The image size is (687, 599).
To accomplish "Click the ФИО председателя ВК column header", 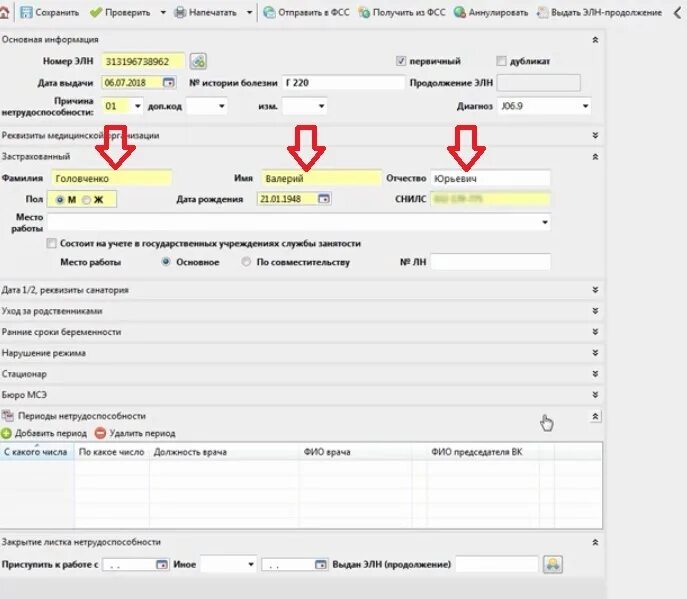I will click(484, 452).
